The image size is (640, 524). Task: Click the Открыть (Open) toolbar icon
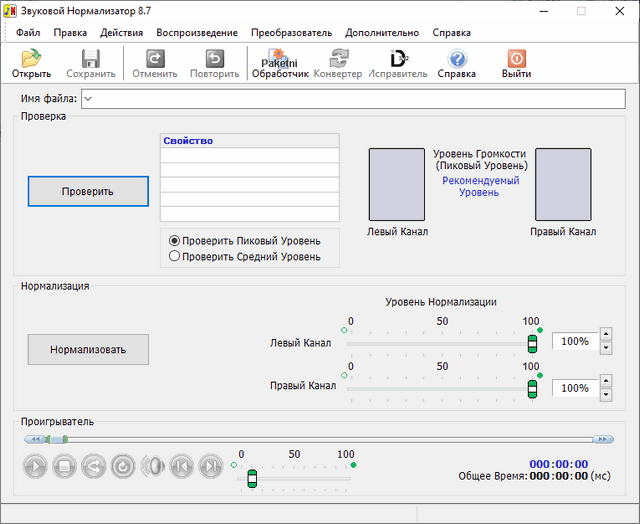coord(31,64)
